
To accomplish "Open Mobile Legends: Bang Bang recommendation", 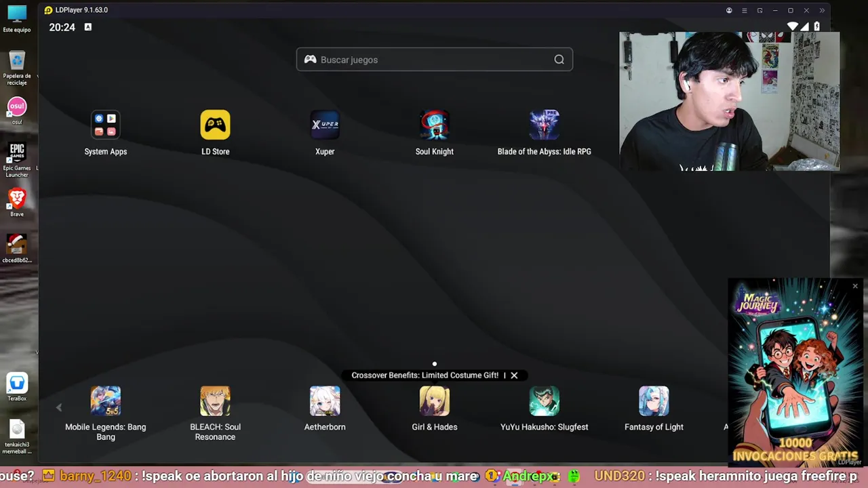I will (106, 401).
